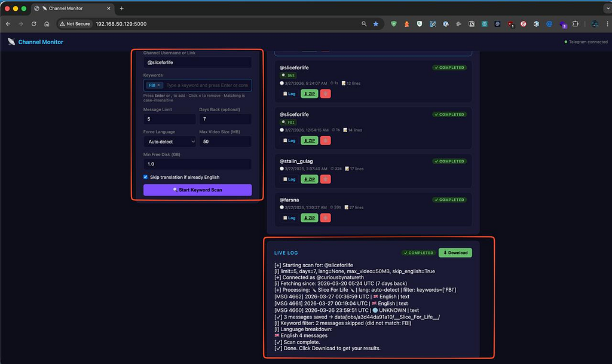Open the orange figure extension icon

[x=406, y=24]
